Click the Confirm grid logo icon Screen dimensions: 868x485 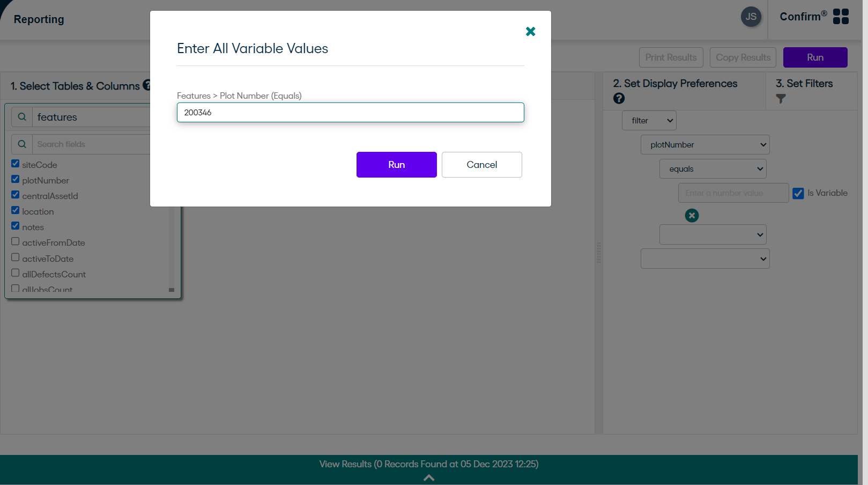841,16
